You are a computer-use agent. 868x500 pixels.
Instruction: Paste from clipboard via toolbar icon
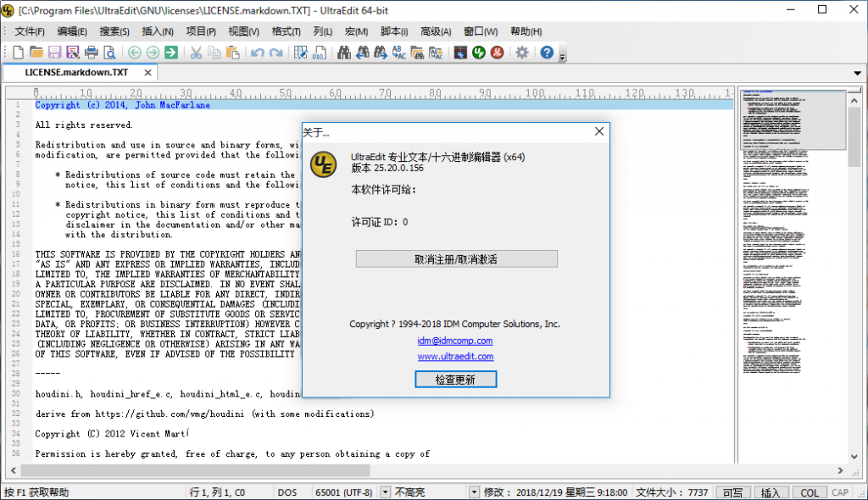pos(233,53)
